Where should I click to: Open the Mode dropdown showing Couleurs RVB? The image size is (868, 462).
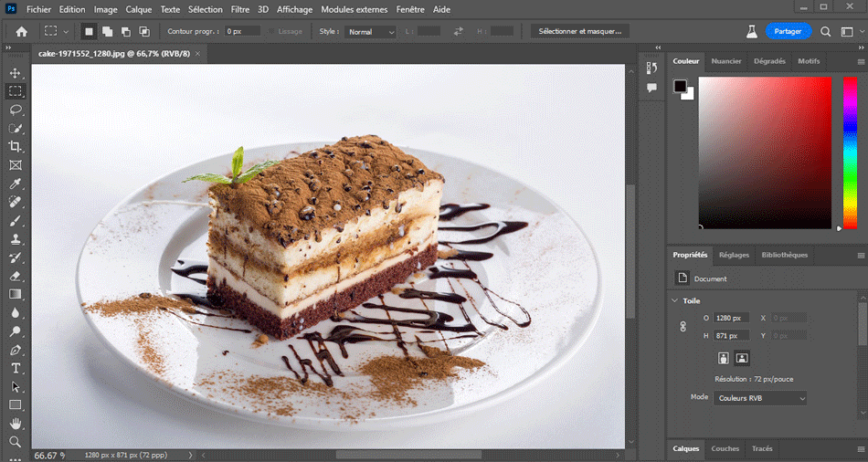761,398
